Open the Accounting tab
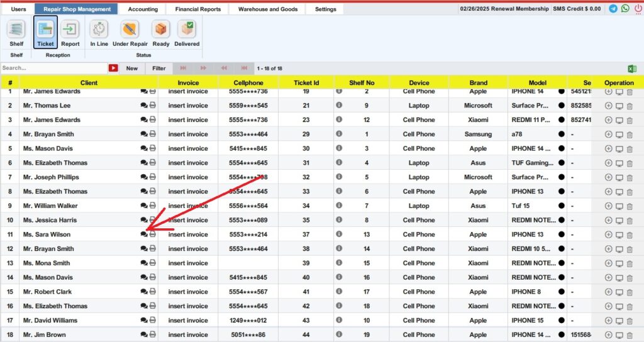Image resolution: width=644 pixels, height=342 pixels. point(143,9)
